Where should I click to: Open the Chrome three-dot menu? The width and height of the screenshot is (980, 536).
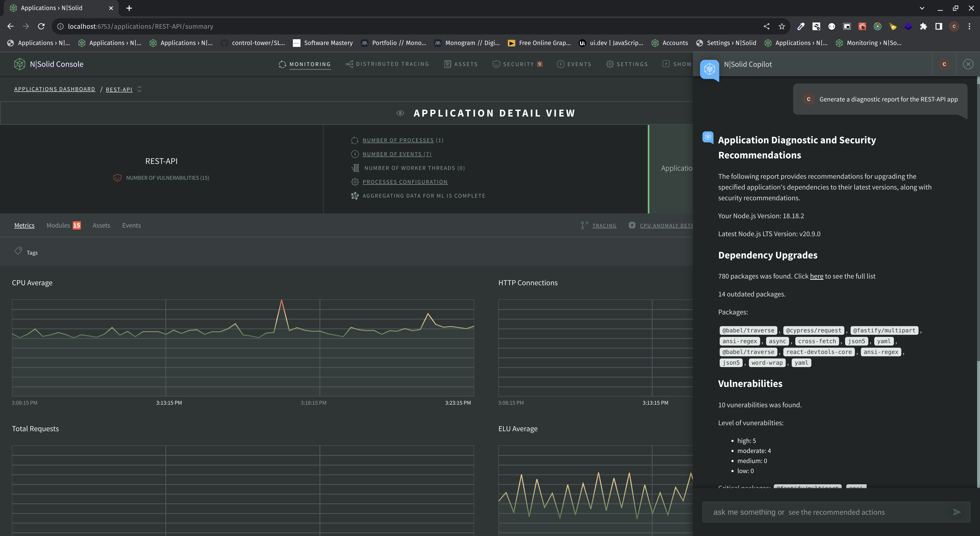tap(969, 26)
